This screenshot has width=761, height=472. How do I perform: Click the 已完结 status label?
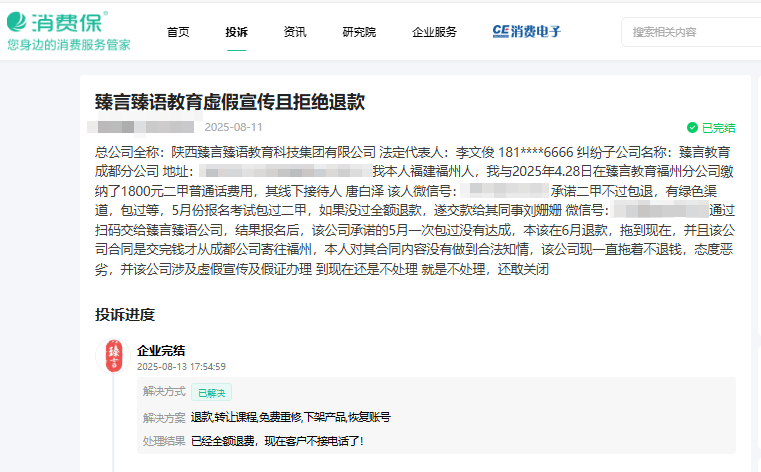[718, 128]
